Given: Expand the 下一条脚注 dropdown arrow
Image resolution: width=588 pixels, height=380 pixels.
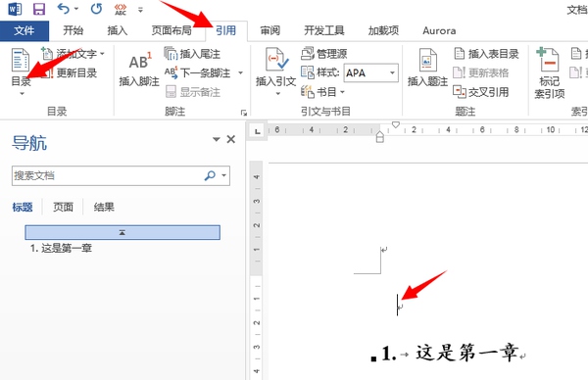Looking at the screenshot, I should (240, 72).
